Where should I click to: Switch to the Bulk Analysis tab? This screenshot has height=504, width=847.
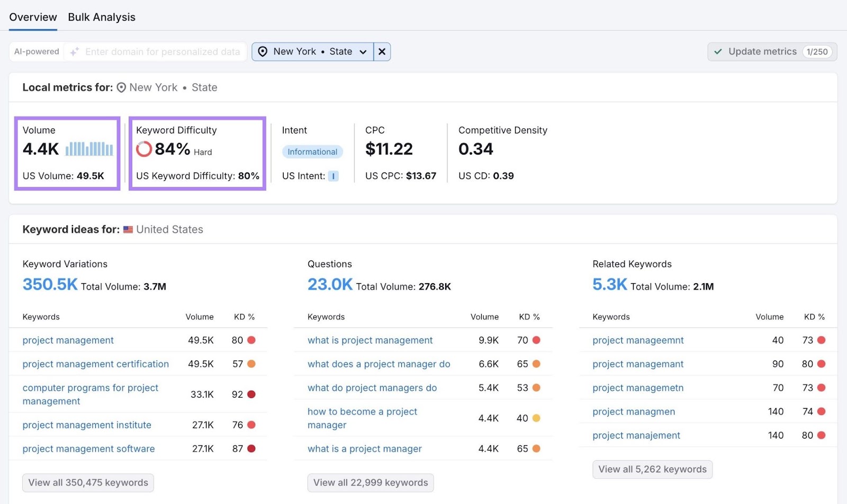(101, 16)
